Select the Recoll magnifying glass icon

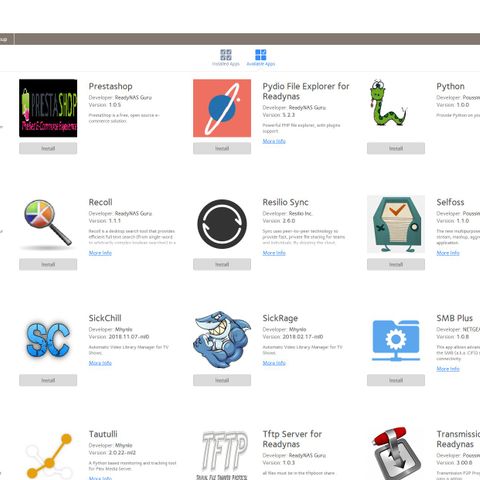tap(48, 223)
